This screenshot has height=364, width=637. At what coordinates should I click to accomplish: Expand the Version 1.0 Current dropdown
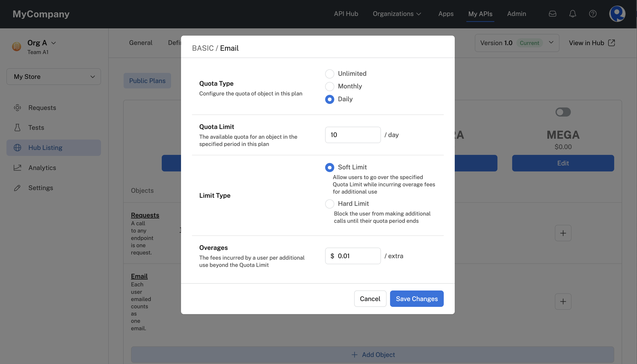coord(550,42)
